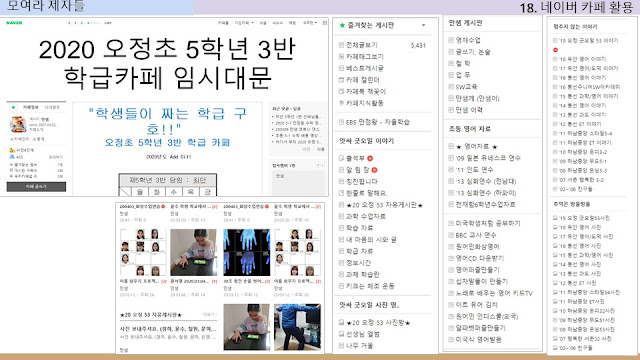640x360 pixels.
Task: Open 내 마음의 시와 글 board
Action: pyautogui.click(x=371, y=240)
